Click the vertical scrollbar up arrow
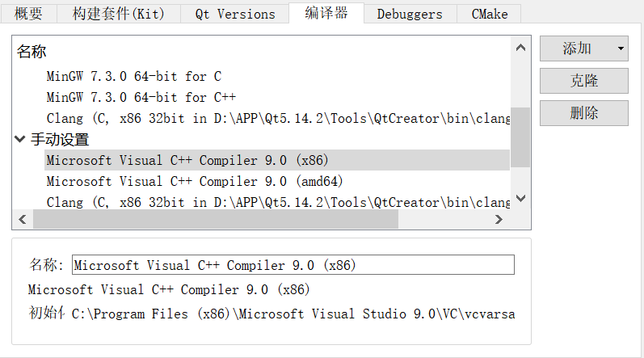 520,49
